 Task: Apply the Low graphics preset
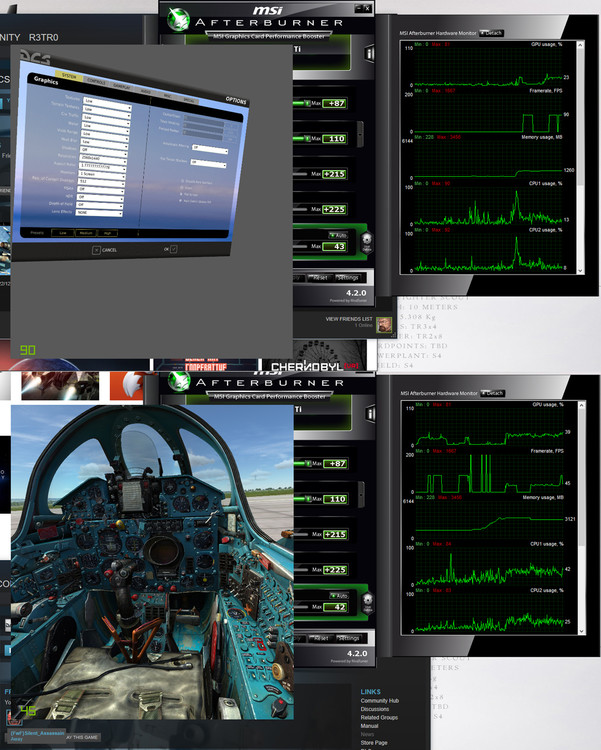coord(63,233)
